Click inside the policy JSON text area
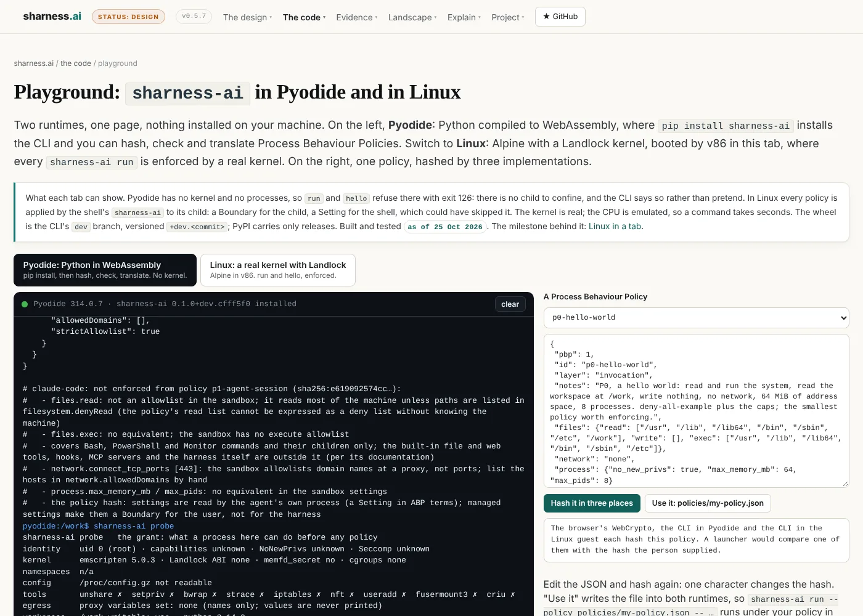This screenshot has height=616, width=863. click(697, 411)
